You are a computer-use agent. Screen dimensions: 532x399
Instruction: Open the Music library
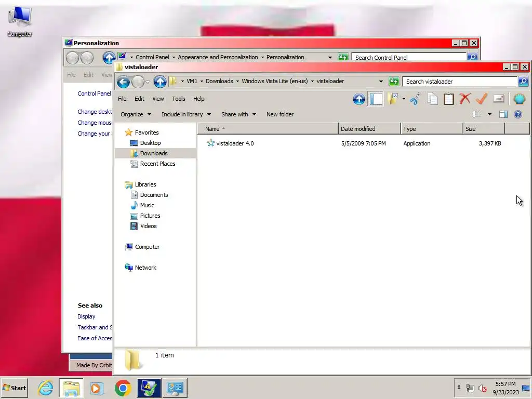[142, 205]
